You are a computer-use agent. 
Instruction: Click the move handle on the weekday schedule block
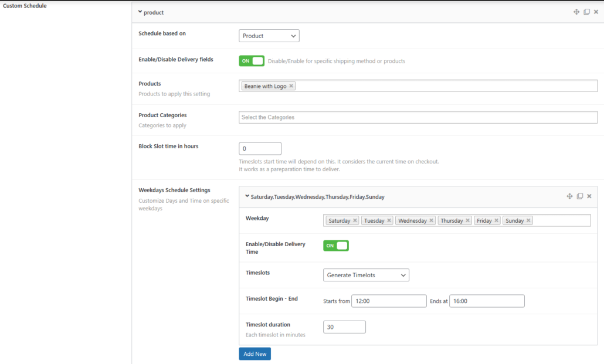coord(569,196)
